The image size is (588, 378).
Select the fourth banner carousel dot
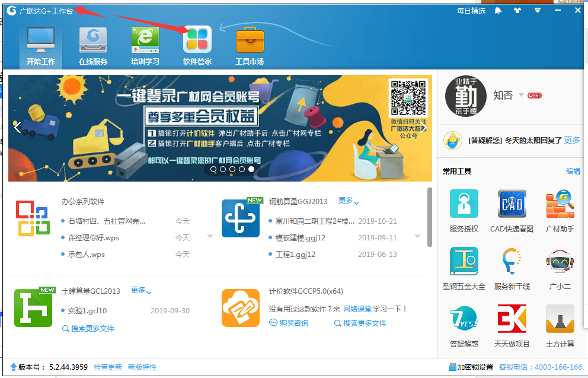click(242, 169)
